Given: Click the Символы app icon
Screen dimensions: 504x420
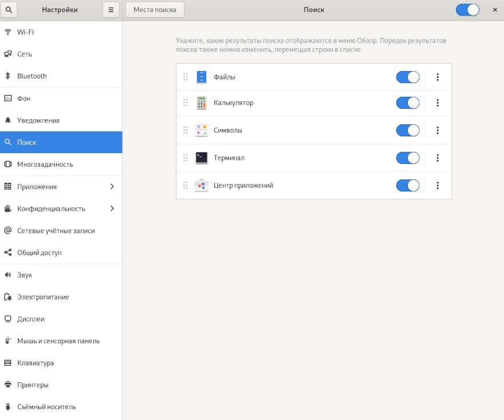Looking at the screenshot, I should (201, 131).
